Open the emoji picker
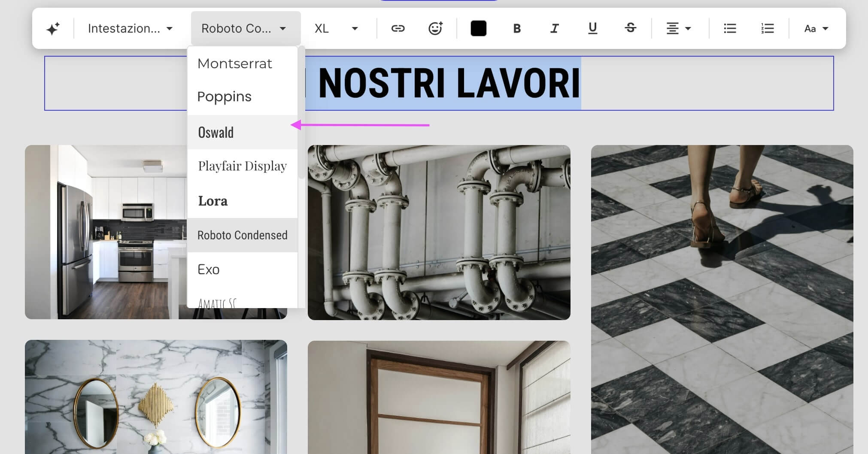The image size is (868, 454). pyautogui.click(x=435, y=28)
